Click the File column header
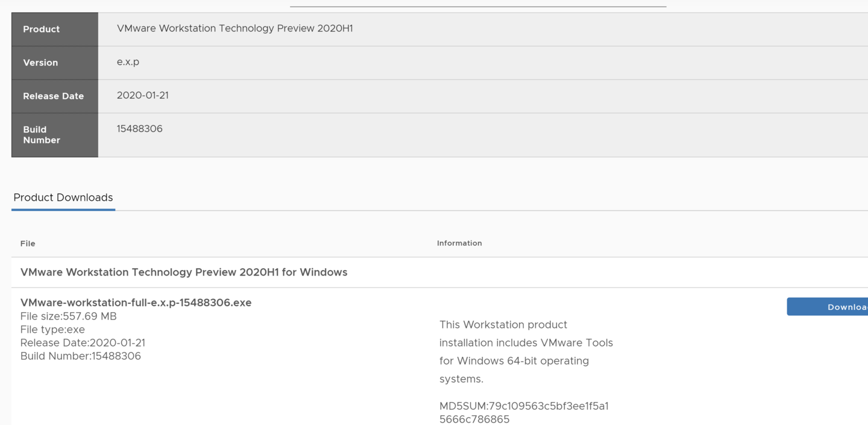868x425 pixels. [28, 244]
